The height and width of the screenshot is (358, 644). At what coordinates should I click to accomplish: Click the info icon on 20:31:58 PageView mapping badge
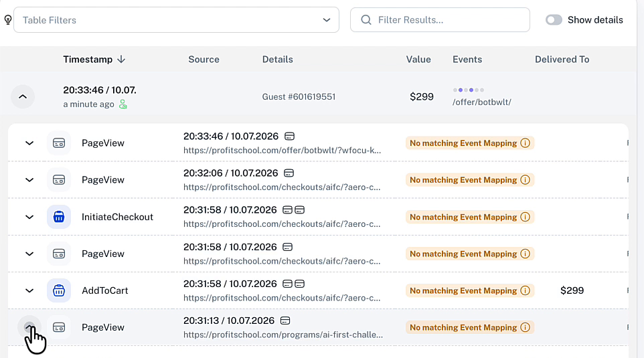(525, 254)
